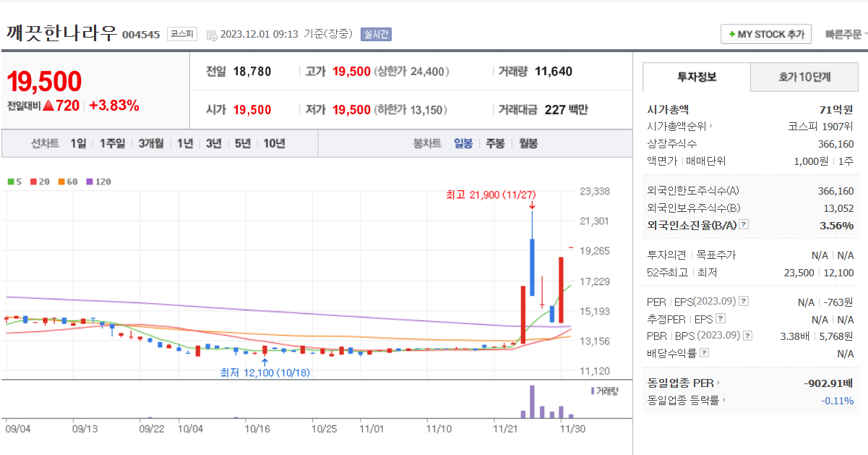The image size is (868, 455).
Task: Click the 코스피 1907위 rank value
Action: pos(820,127)
